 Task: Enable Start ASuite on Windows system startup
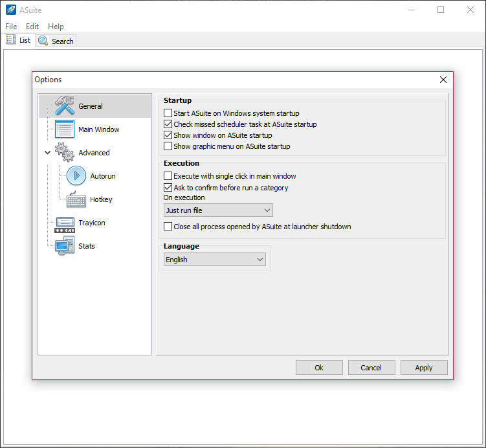click(168, 113)
